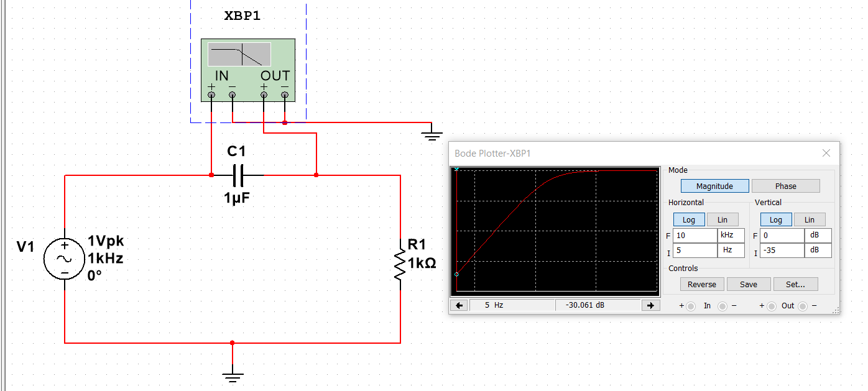Image resolution: width=868 pixels, height=391 pixels.
Task: Select capacitor C1 symbol
Action: (239, 175)
